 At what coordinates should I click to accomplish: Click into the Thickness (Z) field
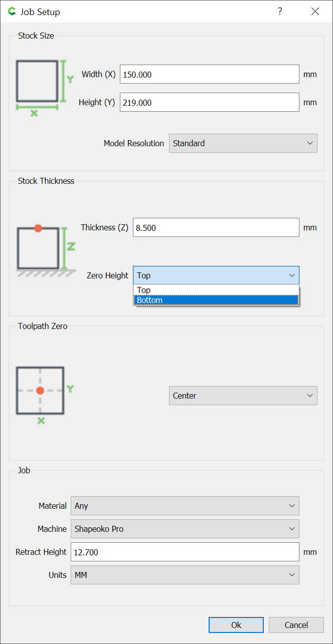point(216,227)
